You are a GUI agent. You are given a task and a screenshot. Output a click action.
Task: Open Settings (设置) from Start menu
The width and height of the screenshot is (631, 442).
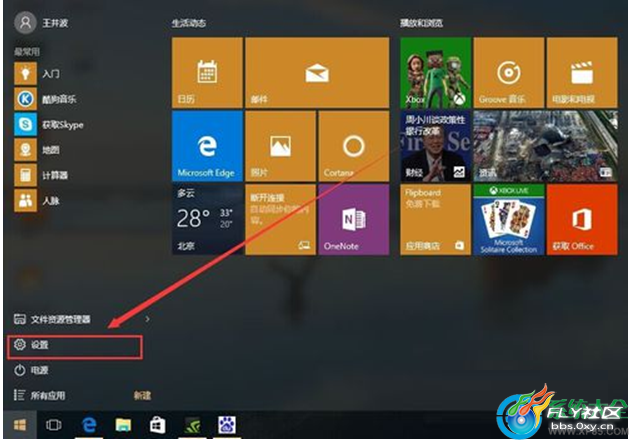(x=75, y=346)
